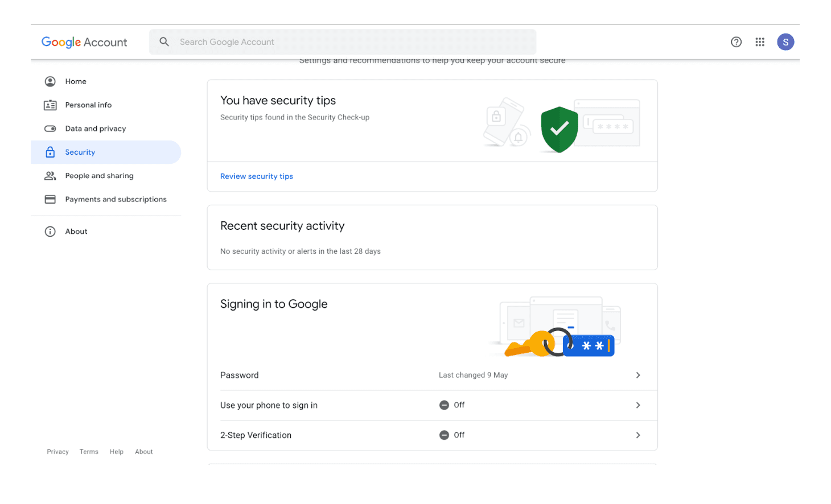Click the green shield checkmark illustration
The height and width of the screenshot is (504, 831).
560,129
